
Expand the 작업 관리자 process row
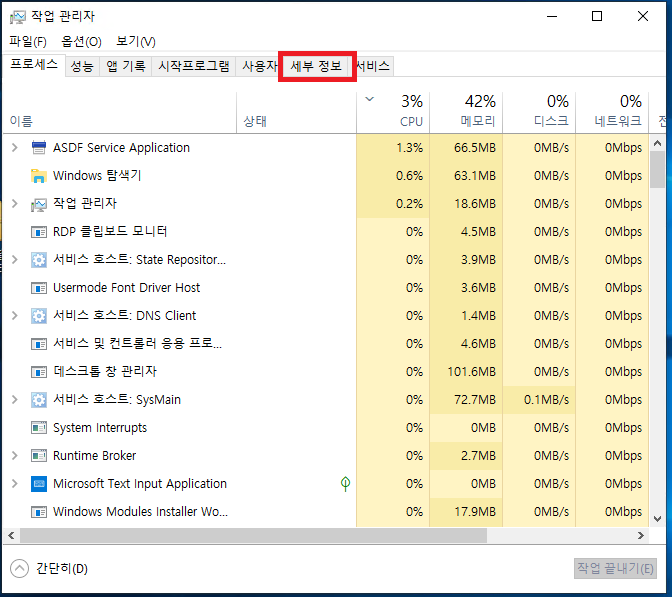pos(15,203)
